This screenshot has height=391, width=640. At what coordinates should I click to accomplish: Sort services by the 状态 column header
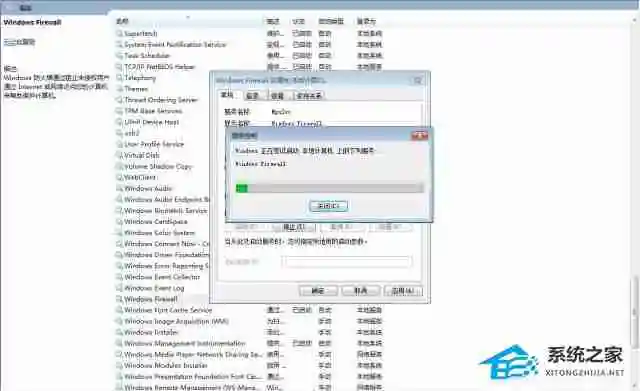tap(299, 21)
